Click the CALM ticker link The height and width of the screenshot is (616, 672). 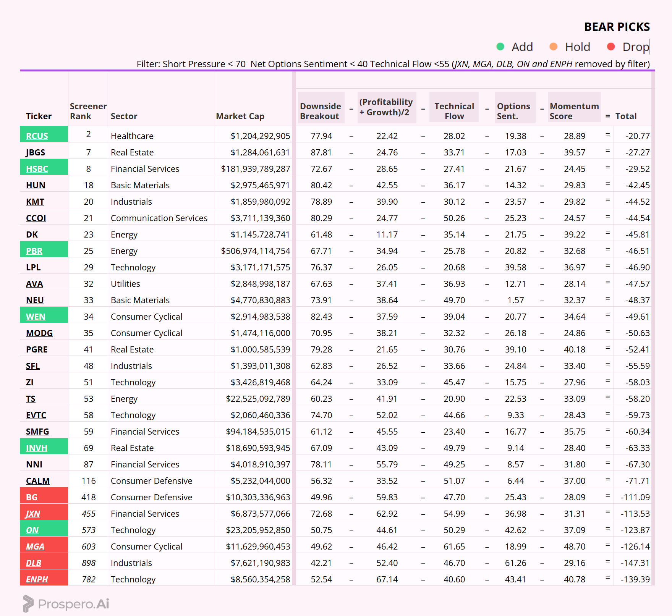tap(38, 481)
